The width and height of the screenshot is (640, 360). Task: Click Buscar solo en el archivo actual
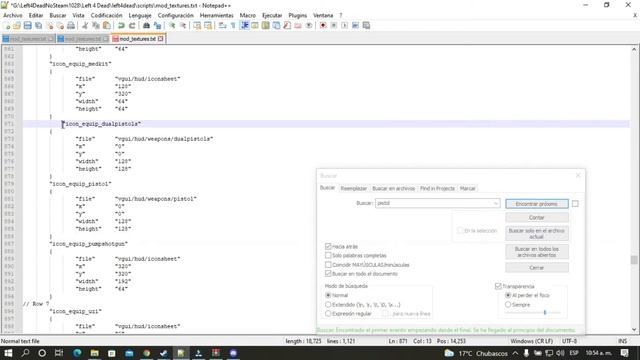click(537, 233)
